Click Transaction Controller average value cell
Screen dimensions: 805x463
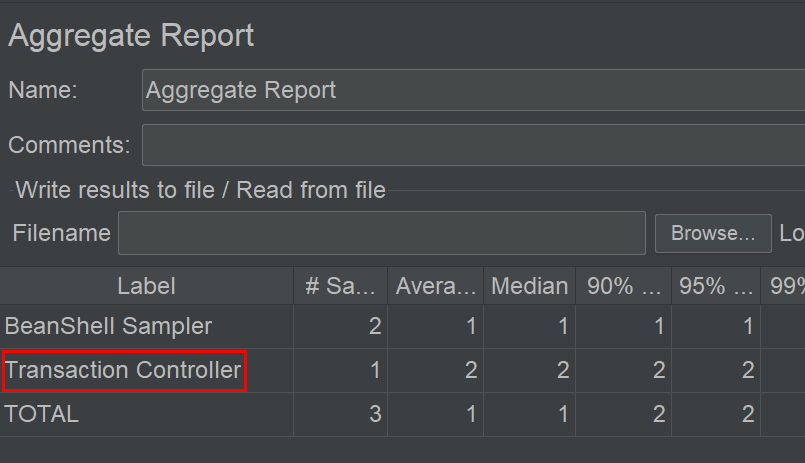435,371
